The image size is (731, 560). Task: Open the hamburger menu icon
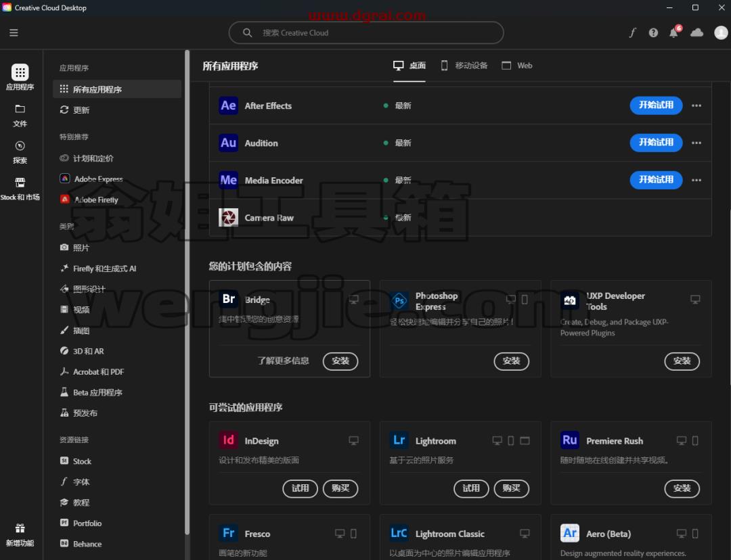point(14,32)
